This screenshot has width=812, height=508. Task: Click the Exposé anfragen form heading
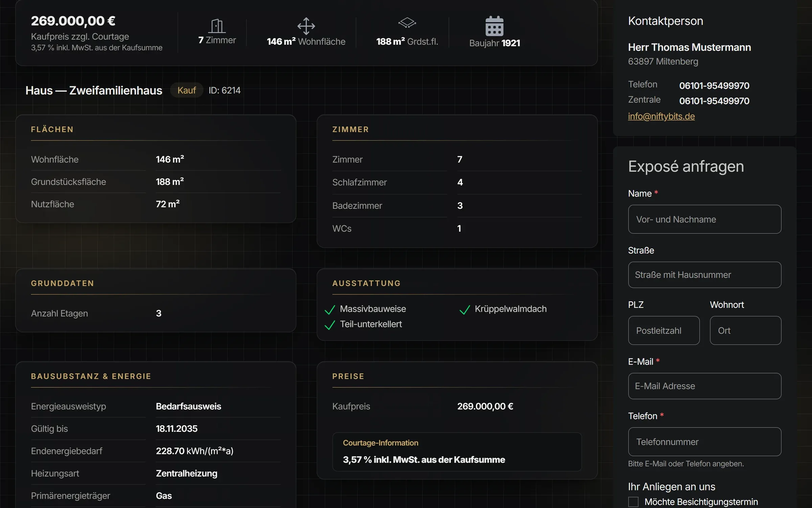(x=686, y=166)
